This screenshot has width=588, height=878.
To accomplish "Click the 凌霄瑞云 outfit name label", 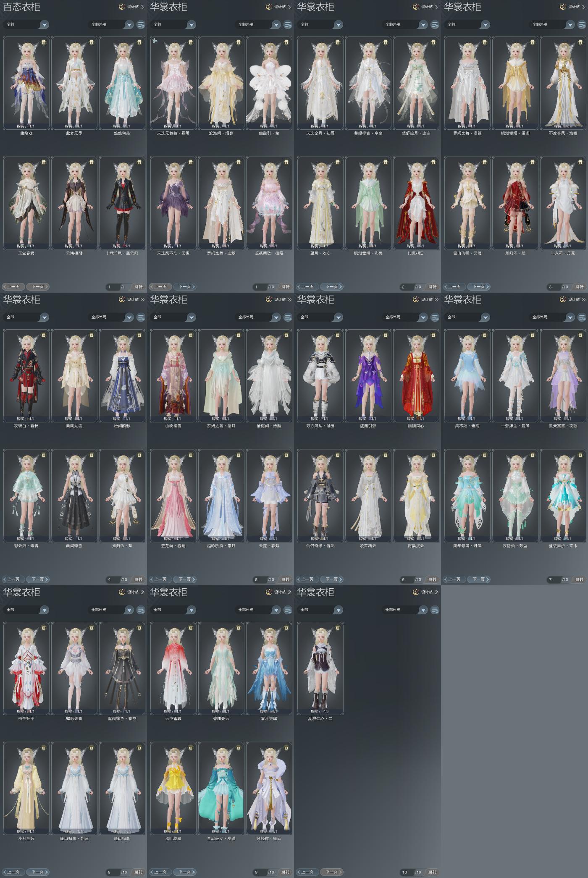I will click(x=368, y=546).
